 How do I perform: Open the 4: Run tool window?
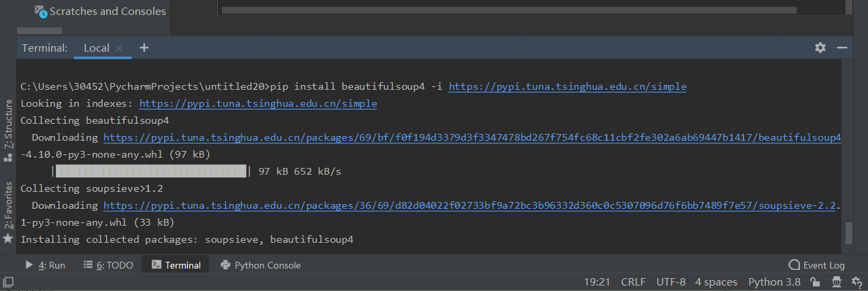pos(45,265)
